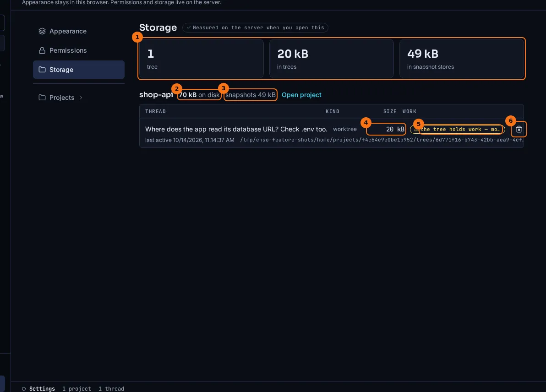
Task: Select the '49 kB in snapshot stores' card
Action: [461, 59]
